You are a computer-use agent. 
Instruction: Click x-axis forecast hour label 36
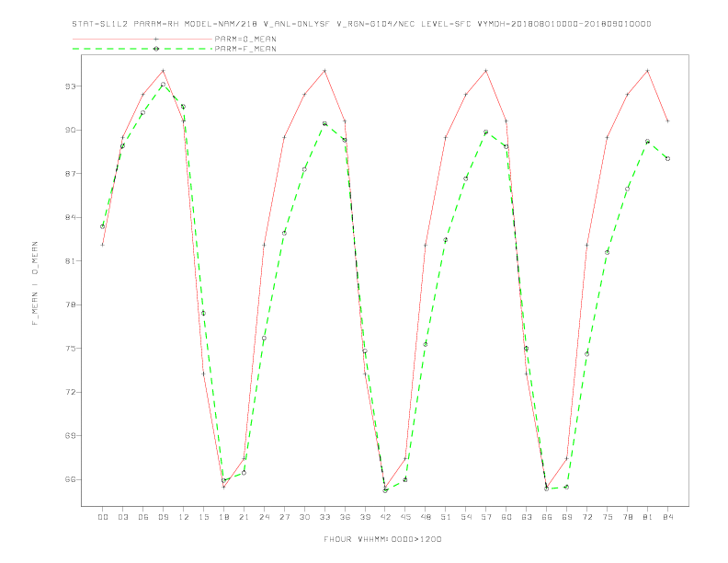[345, 517]
